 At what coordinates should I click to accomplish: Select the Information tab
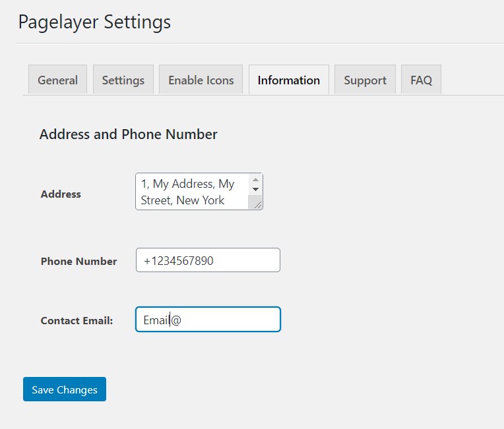(288, 80)
